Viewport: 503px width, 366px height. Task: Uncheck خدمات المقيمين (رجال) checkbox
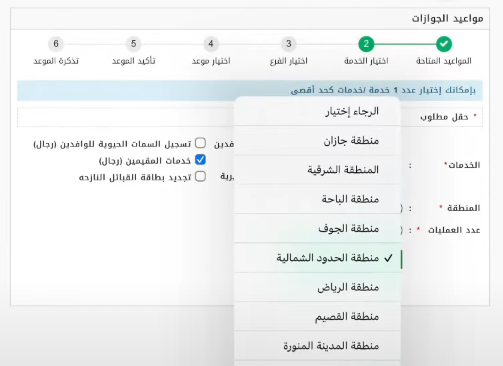pyautogui.click(x=200, y=160)
